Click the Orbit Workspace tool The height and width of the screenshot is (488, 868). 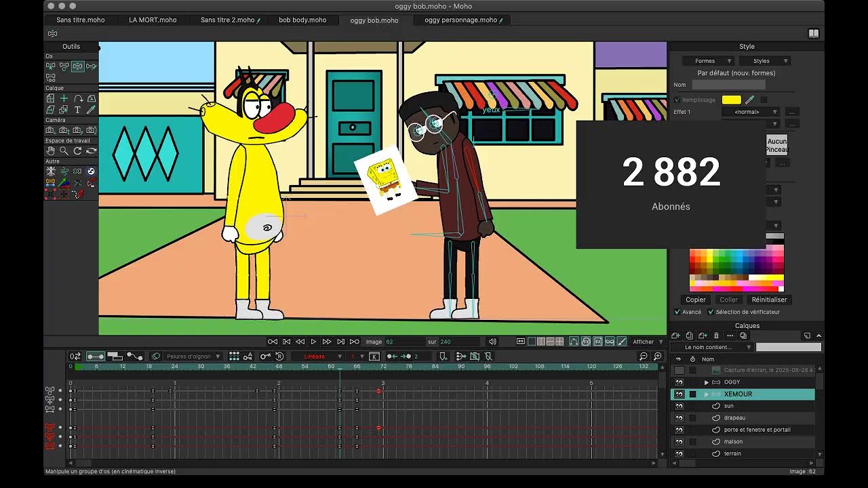(x=91, y=150)
